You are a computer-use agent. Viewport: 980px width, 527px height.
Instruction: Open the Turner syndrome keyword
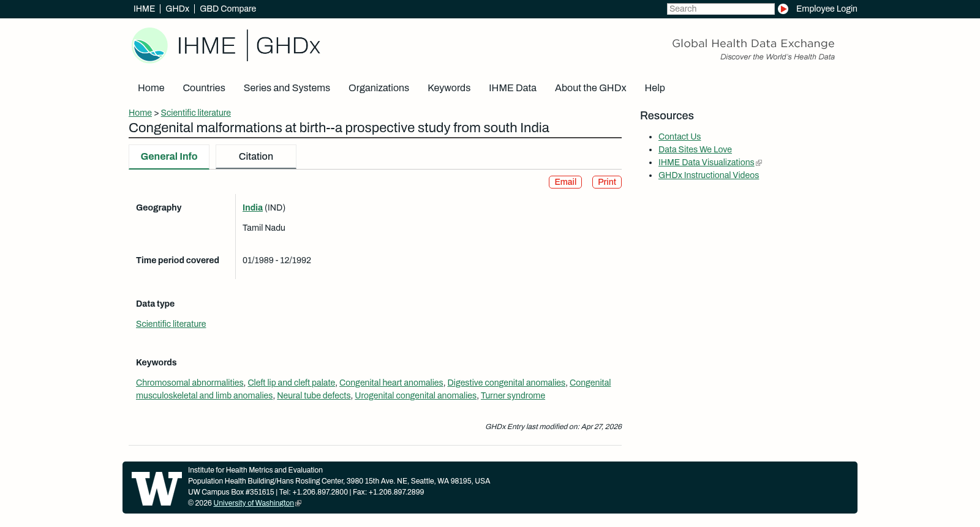coord(513,395)
